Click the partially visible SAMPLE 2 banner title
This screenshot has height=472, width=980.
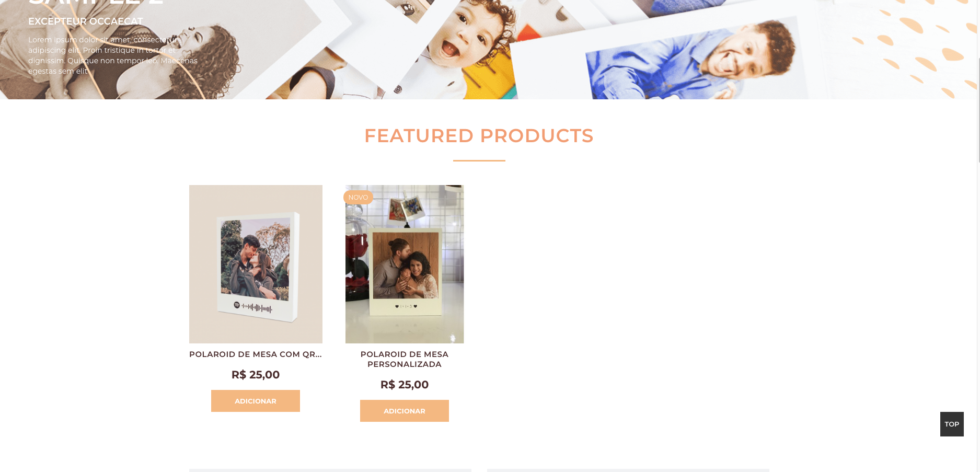[96, 3]
